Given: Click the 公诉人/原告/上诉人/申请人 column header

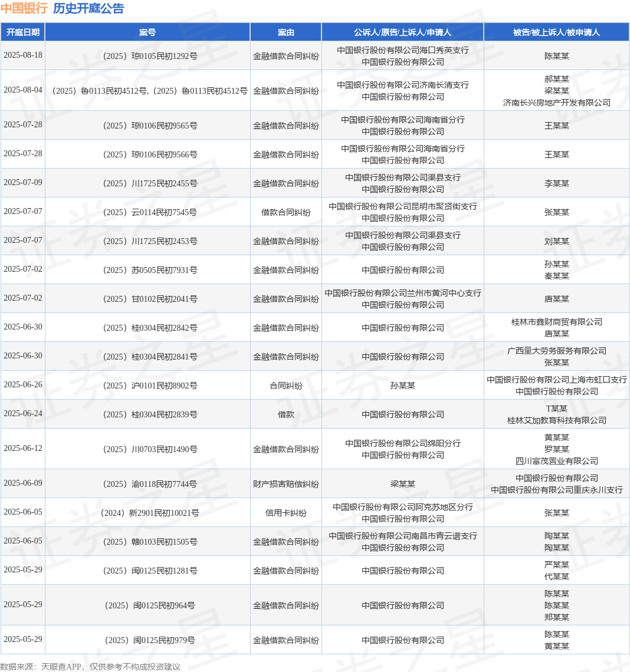Looking at the screenshot, I should click(403, 32).
